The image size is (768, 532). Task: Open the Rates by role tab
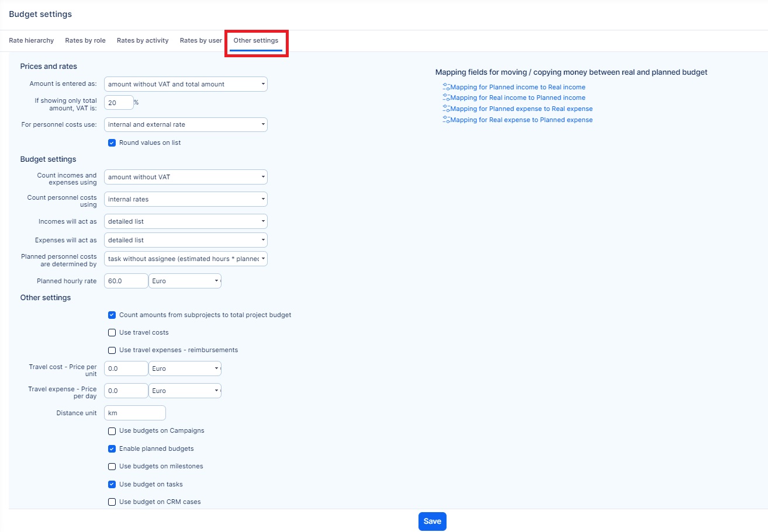(x=85, y=41)
